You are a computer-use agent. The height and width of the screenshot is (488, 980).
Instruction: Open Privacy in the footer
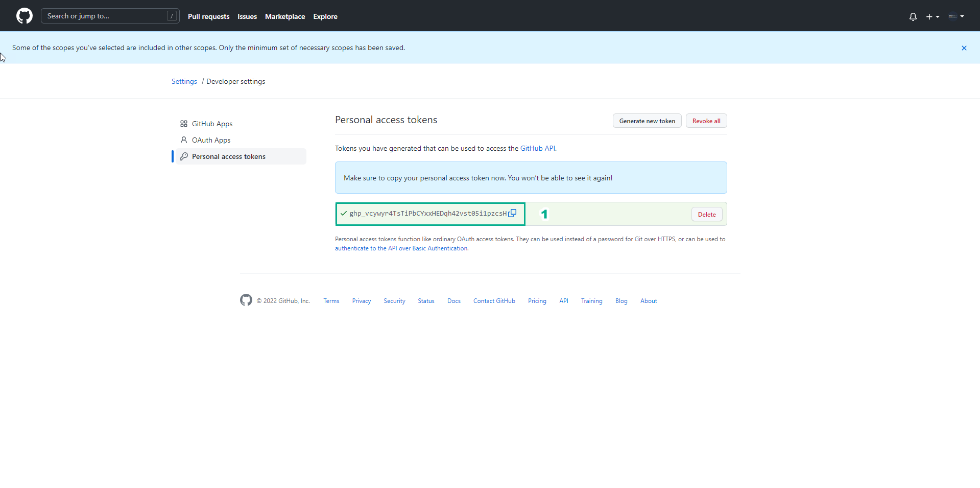362,301
